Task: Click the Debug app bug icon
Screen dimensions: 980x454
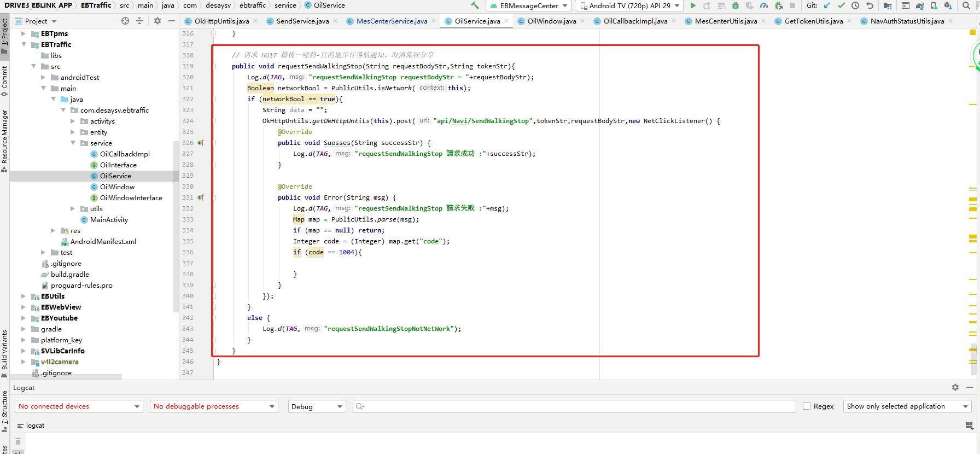Action: tap(736, 5)
